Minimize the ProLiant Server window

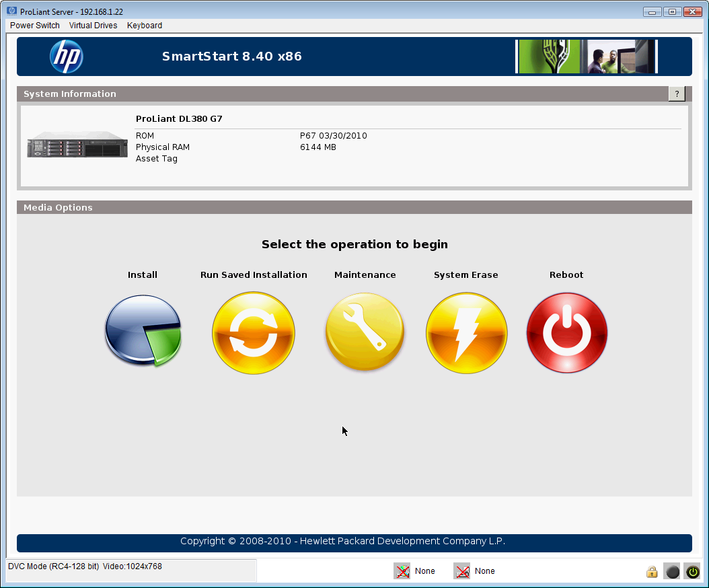point(652,11)
